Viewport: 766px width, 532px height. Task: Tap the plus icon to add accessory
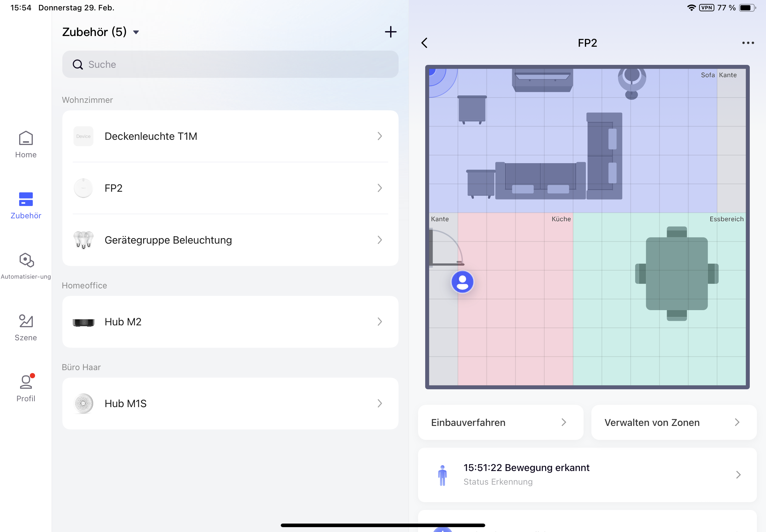[x=390, y=32]
